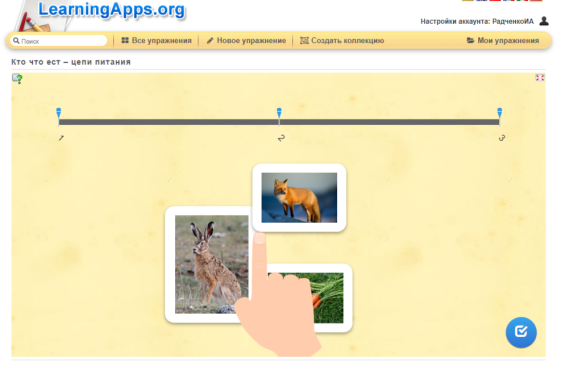
Task: Click the user profile icon
Action: [544, 21]
